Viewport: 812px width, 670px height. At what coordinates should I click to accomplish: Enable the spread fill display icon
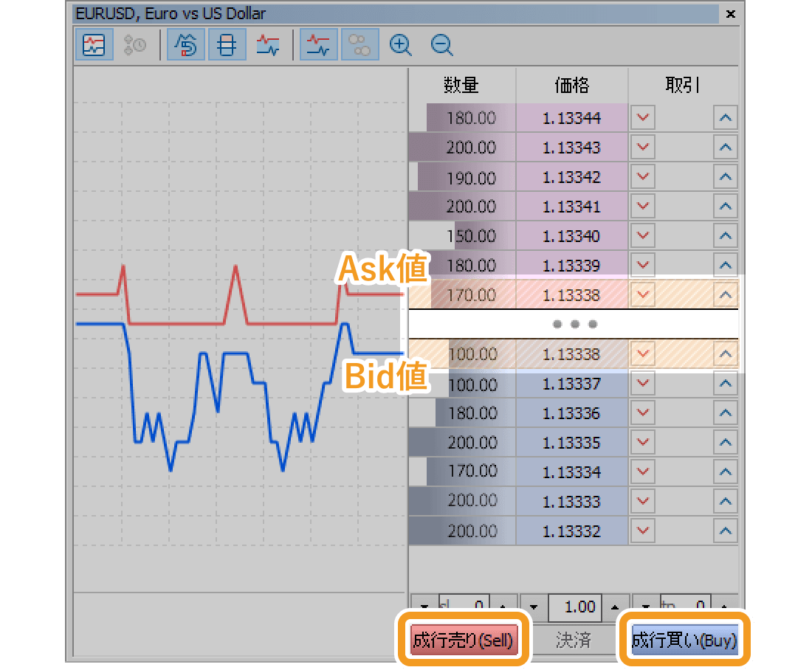[268, 45]
